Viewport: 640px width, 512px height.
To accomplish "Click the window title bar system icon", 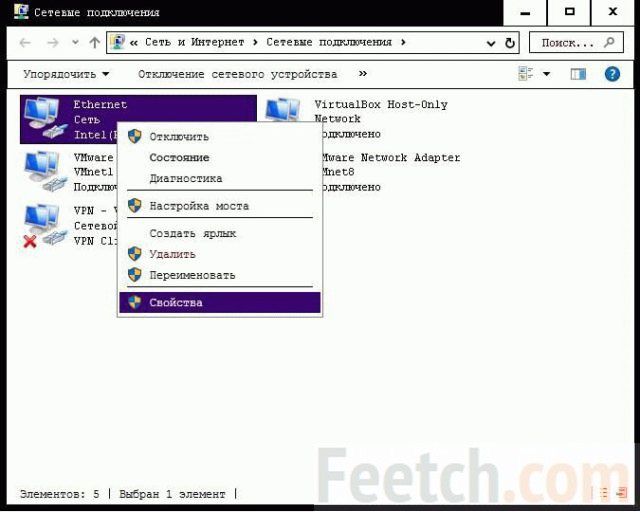I will point(21,12).
